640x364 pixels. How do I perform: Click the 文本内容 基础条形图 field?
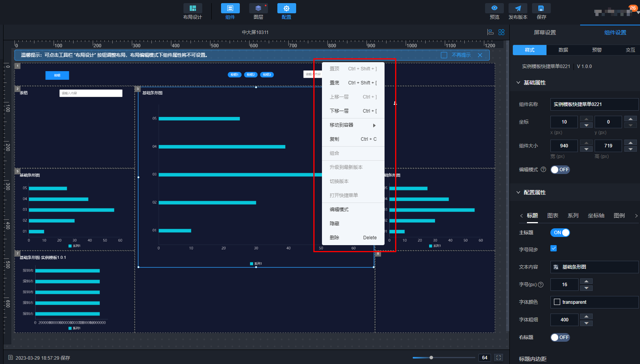595,267
